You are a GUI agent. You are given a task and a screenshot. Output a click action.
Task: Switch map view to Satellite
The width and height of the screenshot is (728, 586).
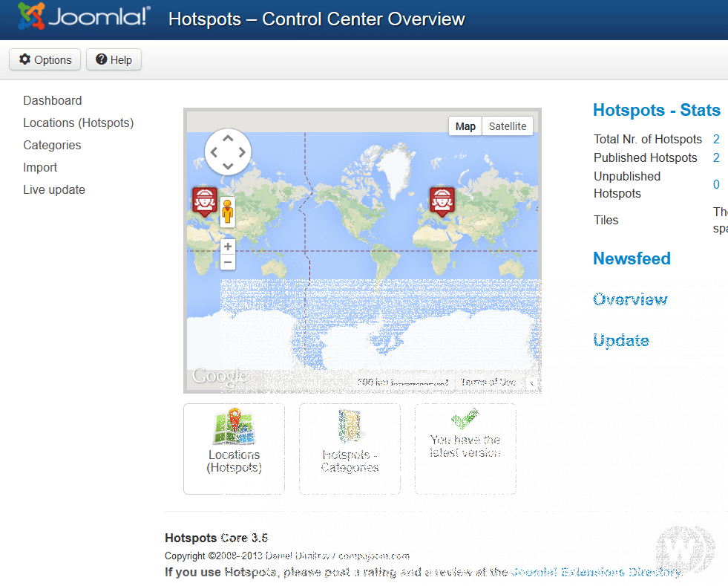click(x=508, y=126)
